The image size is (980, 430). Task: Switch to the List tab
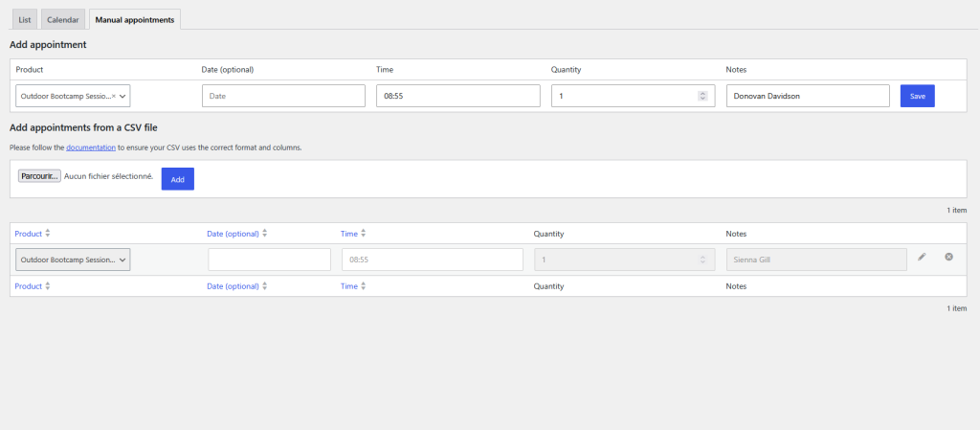[x=25, y=20]
